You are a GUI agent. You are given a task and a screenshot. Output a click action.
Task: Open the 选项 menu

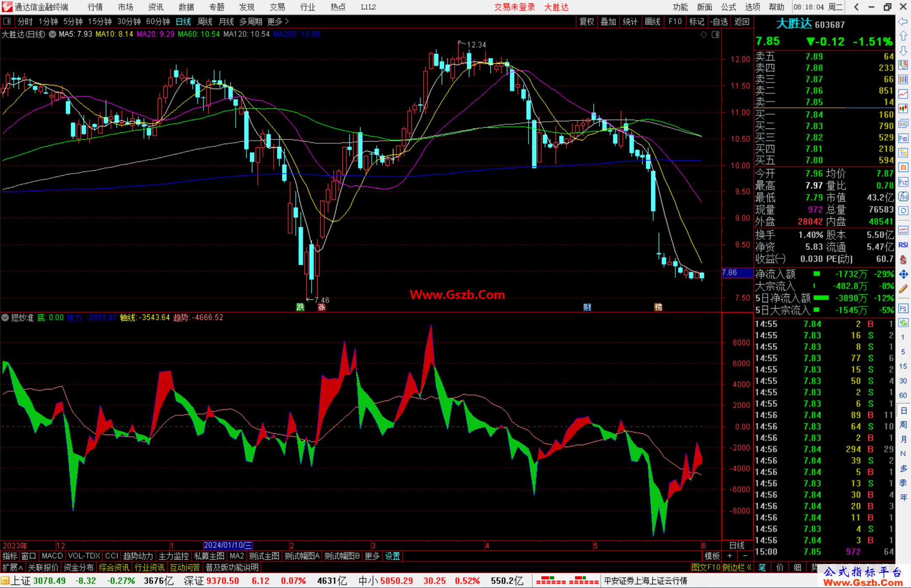click(752, 7)
